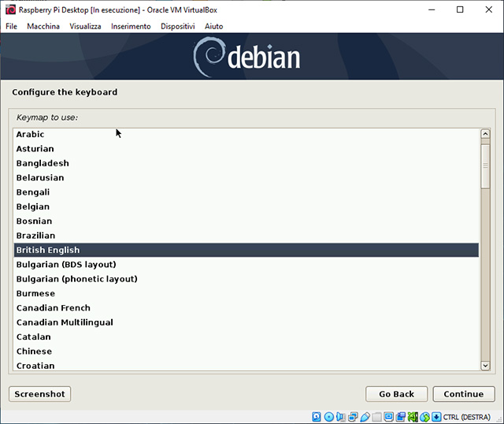Open the optical disc status icon
This screenshot has height=424, width=504.
pyautogui.click(x=329, y=416)
